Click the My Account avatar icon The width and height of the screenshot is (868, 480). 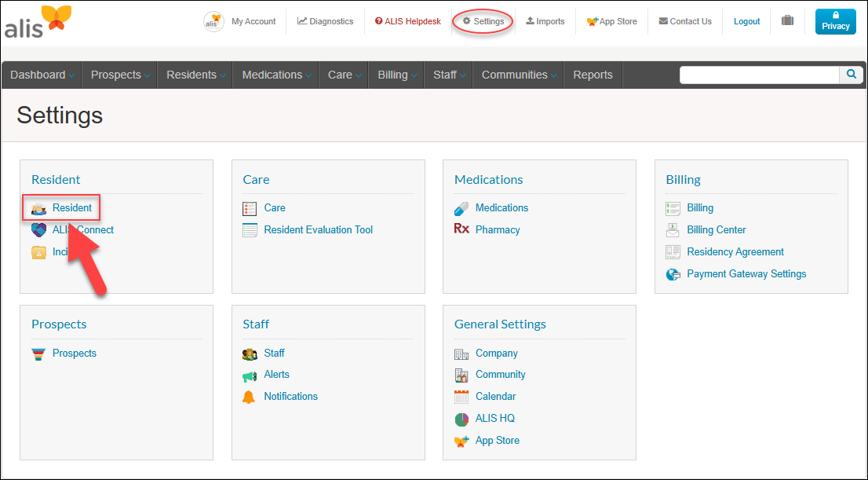213,22
